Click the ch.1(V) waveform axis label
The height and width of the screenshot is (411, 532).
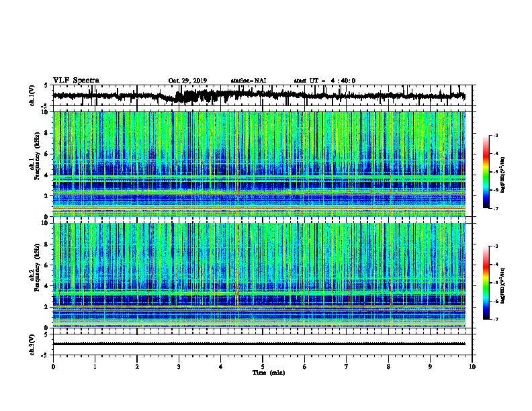tap(32, 95)
